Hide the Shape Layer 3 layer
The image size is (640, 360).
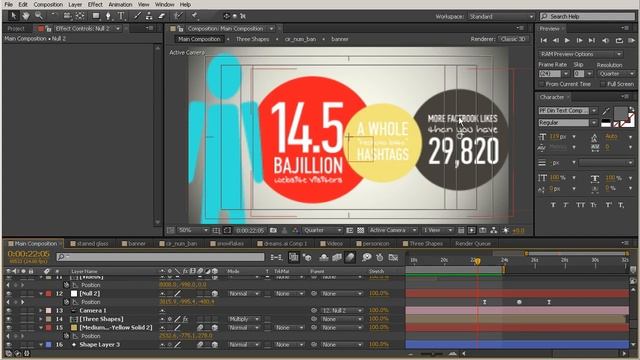9,344
